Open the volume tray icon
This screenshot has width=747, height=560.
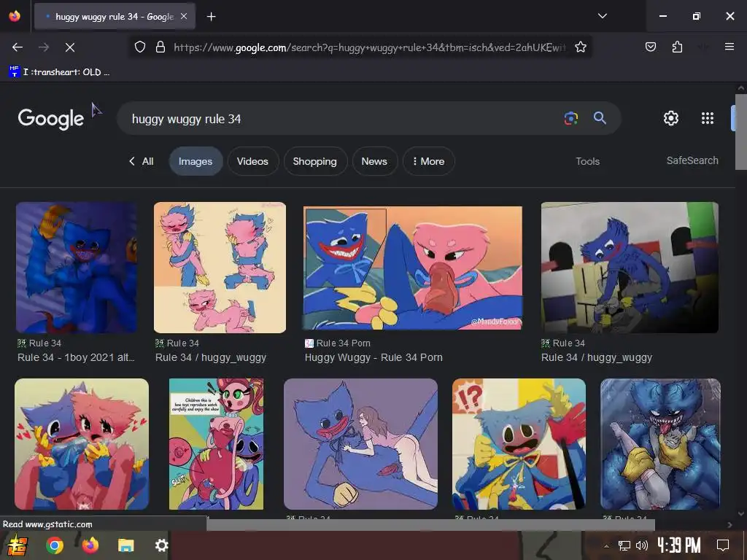pyautogui.click(x=642, y=545)
